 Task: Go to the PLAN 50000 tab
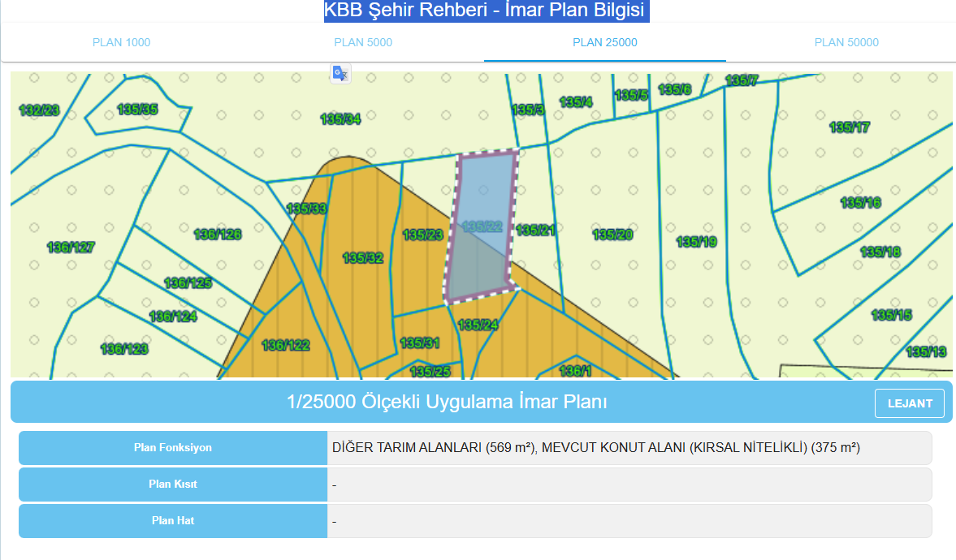pos(846,42)
